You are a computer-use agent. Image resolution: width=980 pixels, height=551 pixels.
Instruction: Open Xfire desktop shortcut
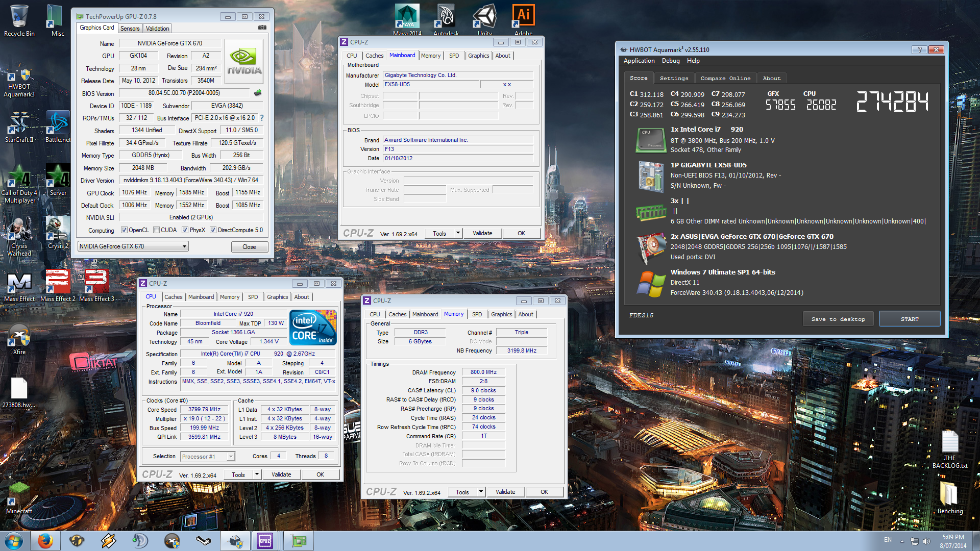tap(19, 339)
